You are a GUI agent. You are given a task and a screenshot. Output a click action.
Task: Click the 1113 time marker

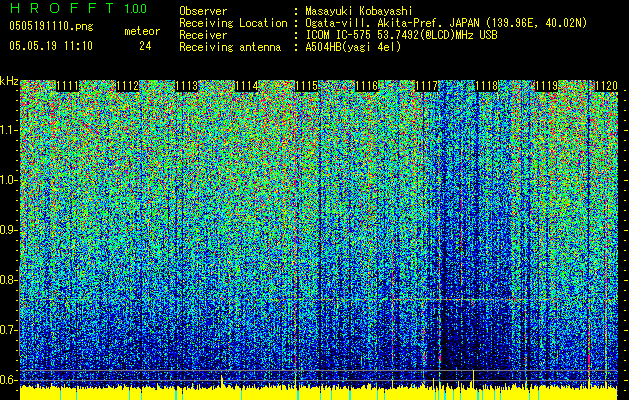187,86
